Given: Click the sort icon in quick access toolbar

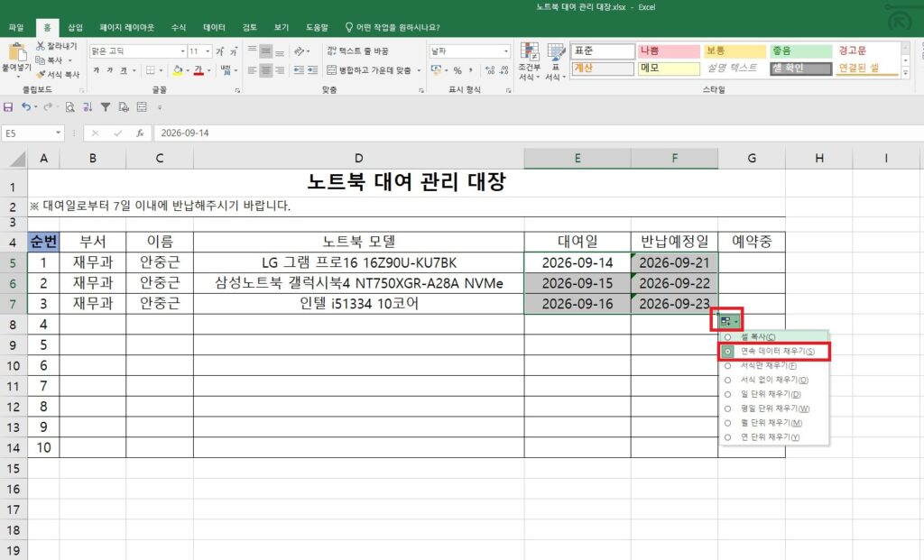Looking at the screenshot, I should pyautogui.click(x=88, y=107).
